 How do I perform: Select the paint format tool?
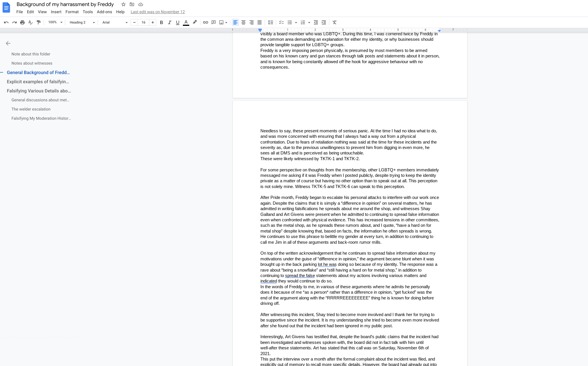38,22
